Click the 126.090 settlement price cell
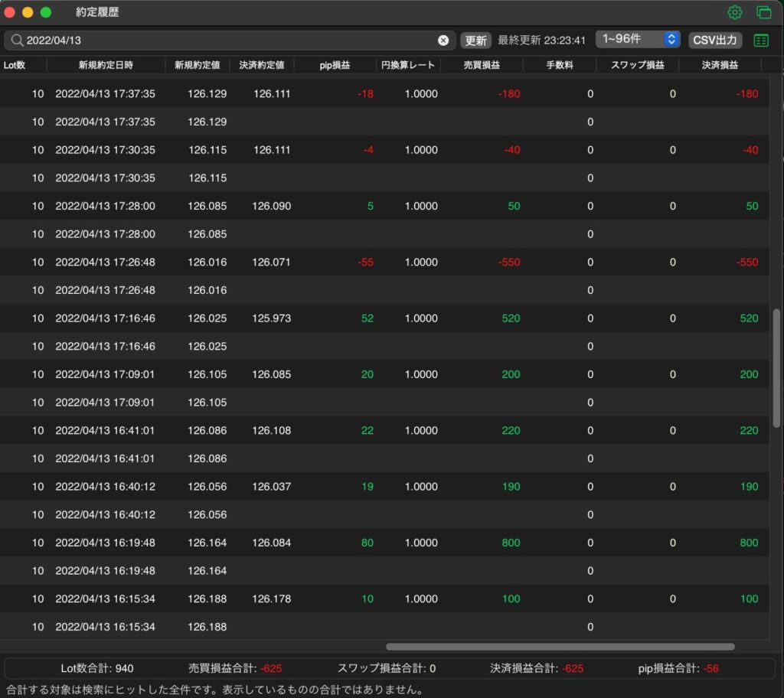The image size is (784, 698). pos(272,206)
